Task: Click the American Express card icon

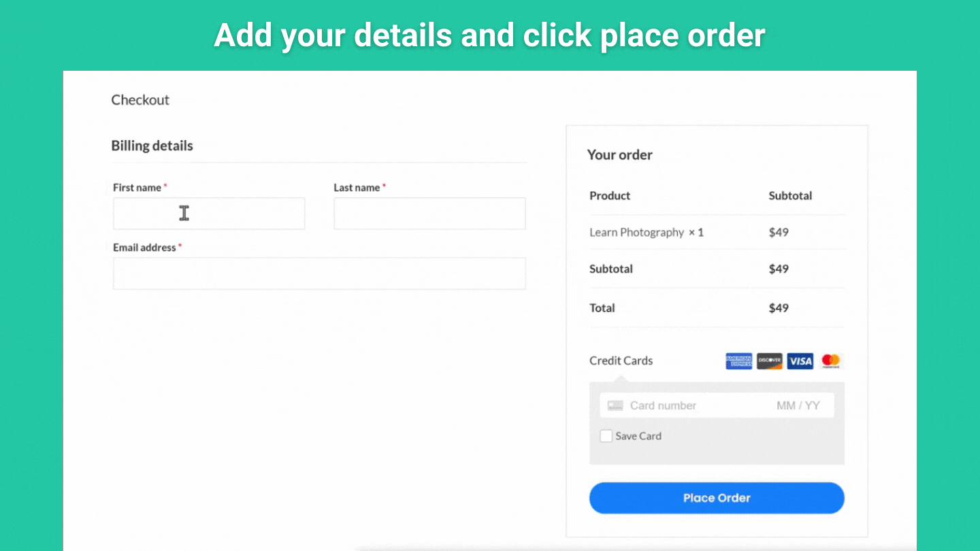Action: coord(738,361)
